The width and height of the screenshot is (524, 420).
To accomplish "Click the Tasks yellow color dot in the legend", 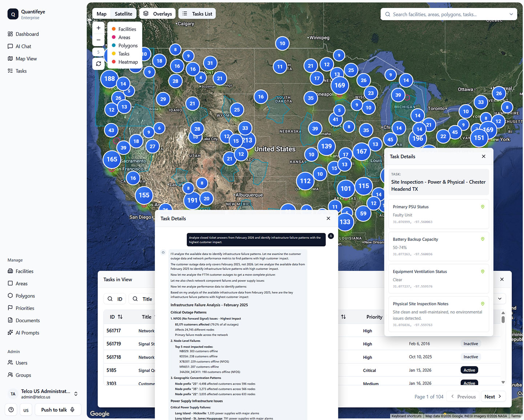I will 114,54.
